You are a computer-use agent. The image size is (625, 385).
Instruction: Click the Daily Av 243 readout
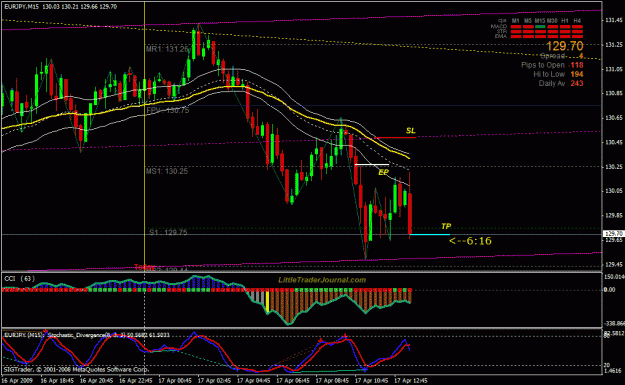(x=561, y=83)
